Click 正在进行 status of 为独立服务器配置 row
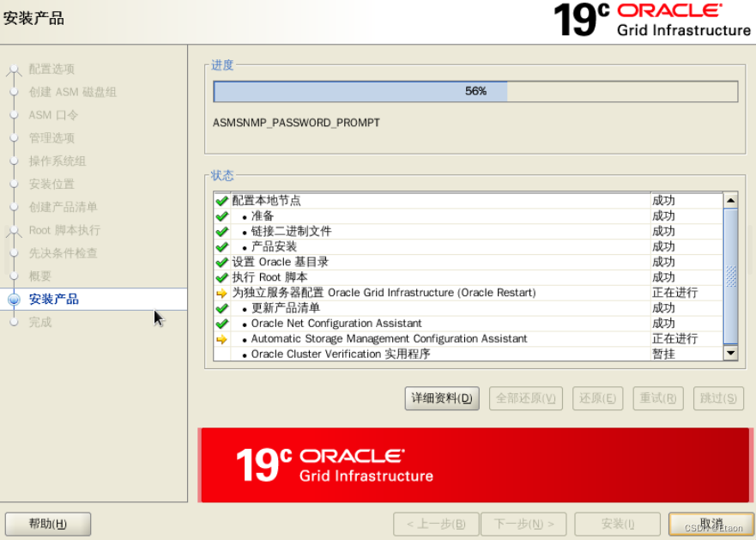The width and height of the screenshot is (756, 540). tap(674, 293)
